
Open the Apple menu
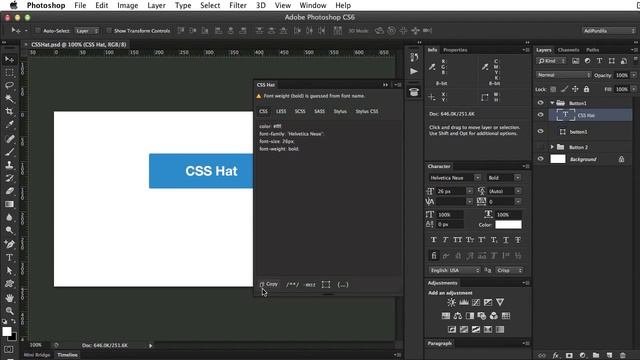pos(13,5)
